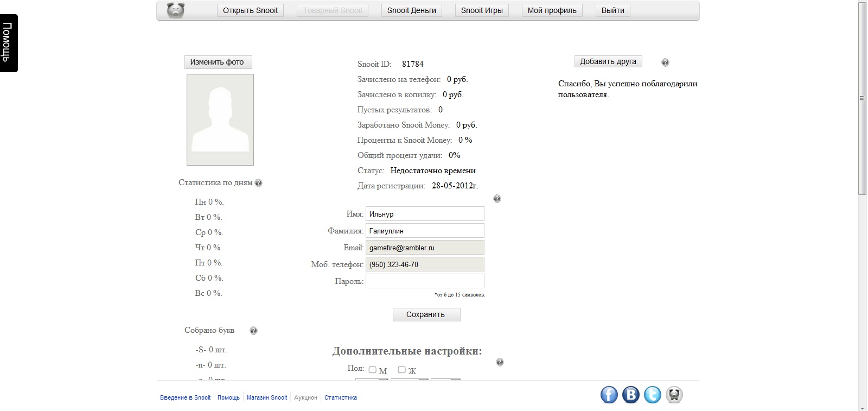Click the '-S- 0 шт.' letter count
Viewport: 868px width, 411px height.
coord(211,350)
